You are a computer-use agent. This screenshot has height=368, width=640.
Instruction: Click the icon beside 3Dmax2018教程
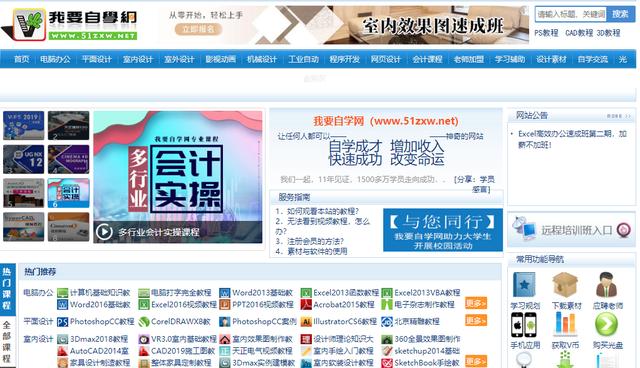coord(62,339)
